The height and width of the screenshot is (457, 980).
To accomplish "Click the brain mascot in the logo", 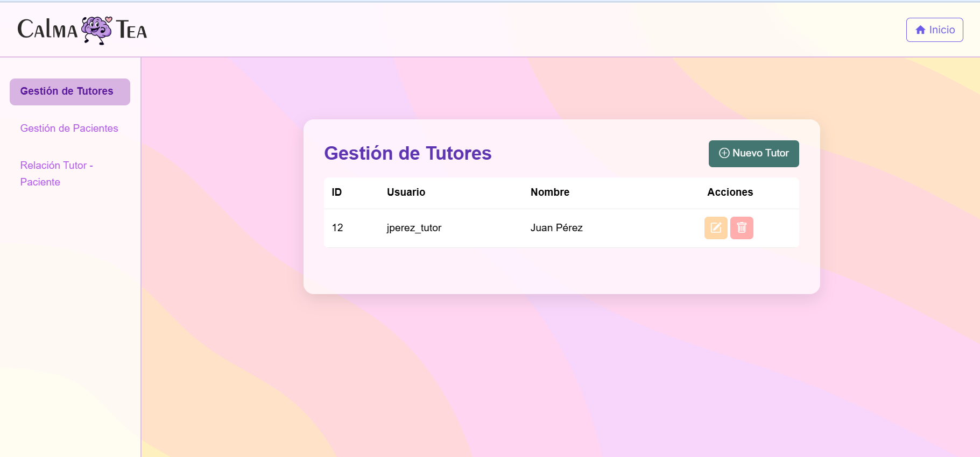I will click(x=96, y=30).
